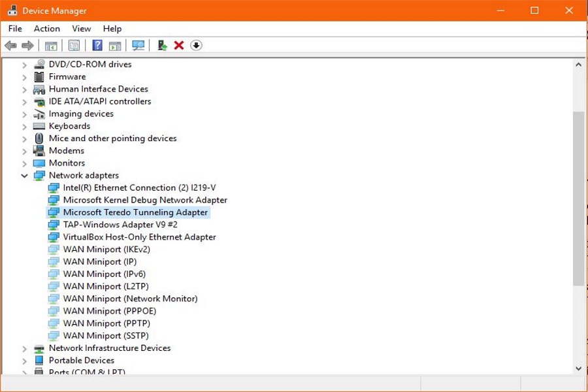Select WAN Miniport (L2TP)

tap(106, 287)
